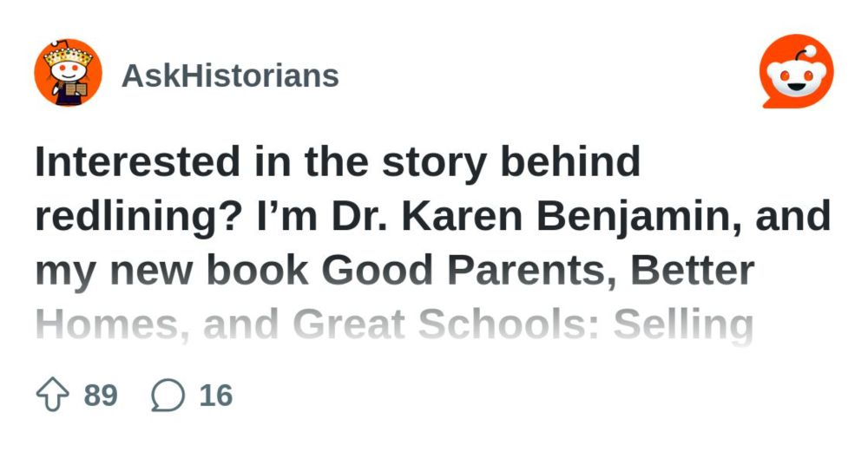This screenshot has width=868, height=452.
Task: Click 'my new book' in the title
Action: coord(173,272)
